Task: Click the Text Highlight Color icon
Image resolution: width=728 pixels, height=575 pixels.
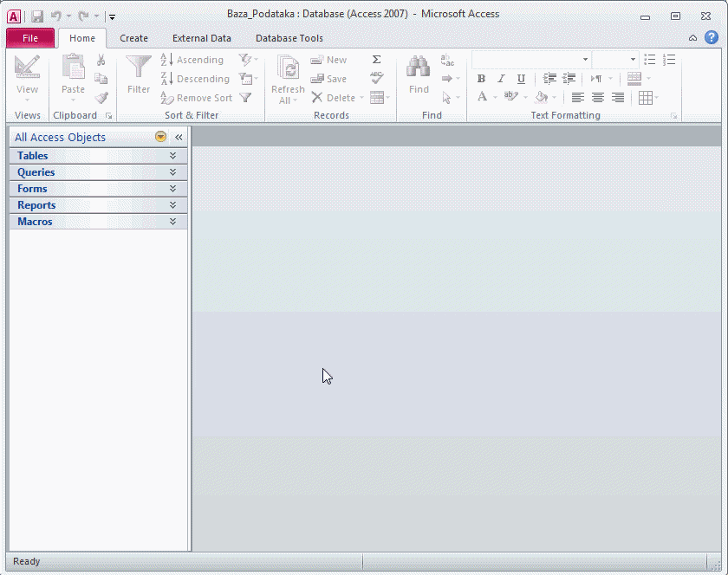Action: [x=510, y=96]
